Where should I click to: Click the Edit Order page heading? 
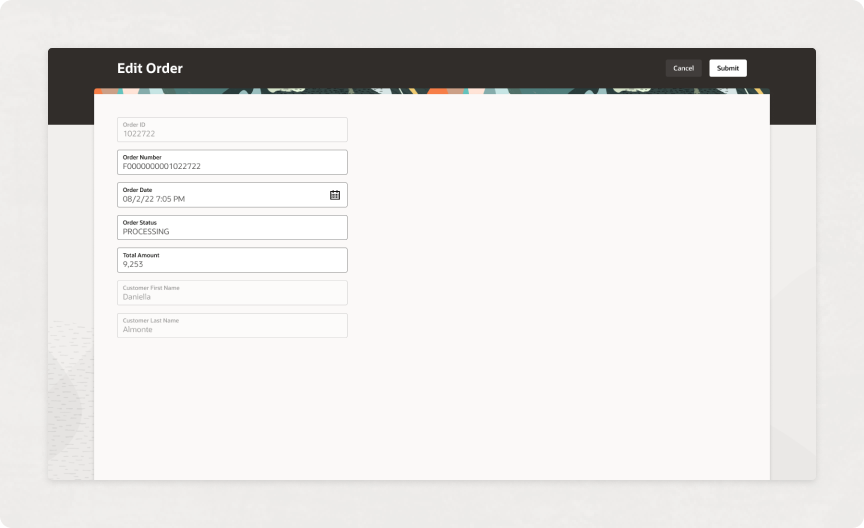(x=150, y=69)
